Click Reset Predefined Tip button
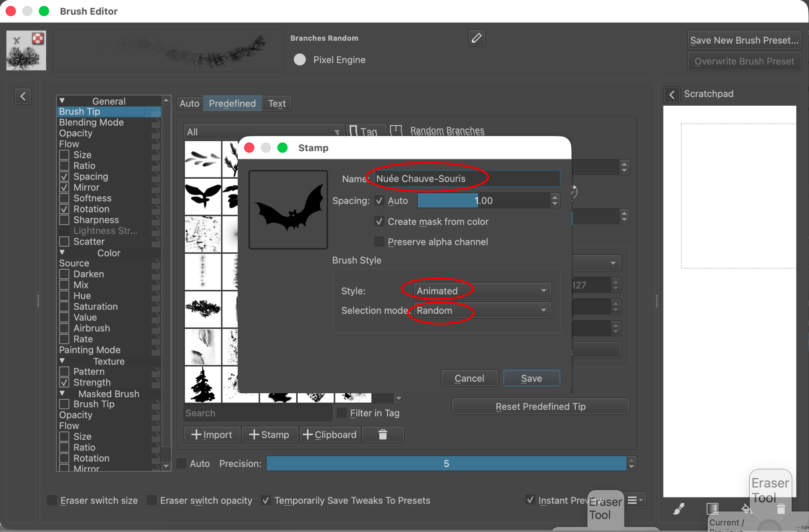This screenshot has height=532, width=809. click(x=540, y=406)
